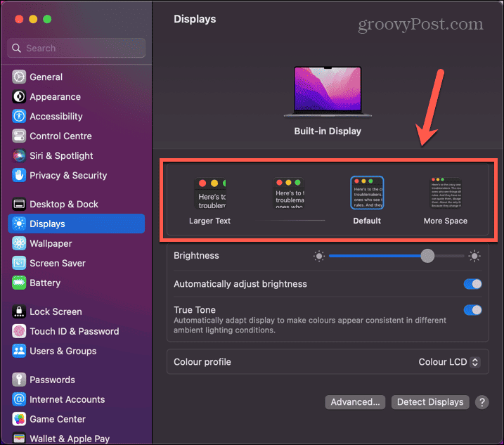This screenshot has height=445, width=504.
Task: Click the Control Centre sidebar icon
Action: tap(19, 136)
